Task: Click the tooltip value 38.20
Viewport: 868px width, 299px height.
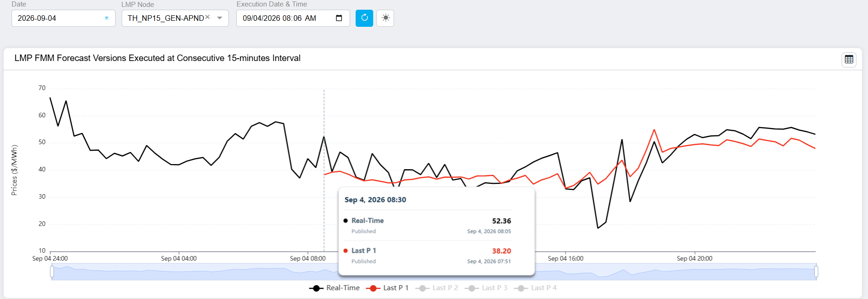Action: pos(501,251)
